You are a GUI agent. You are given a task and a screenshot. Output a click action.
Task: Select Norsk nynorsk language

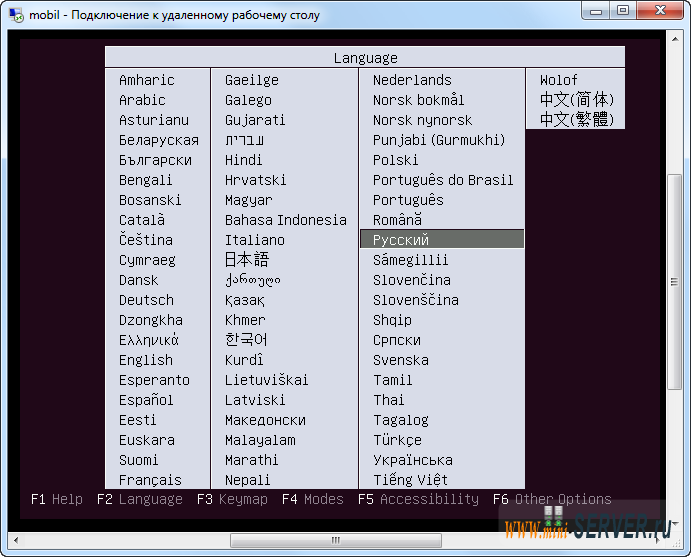pyautogui.click(x=422, y=120)
